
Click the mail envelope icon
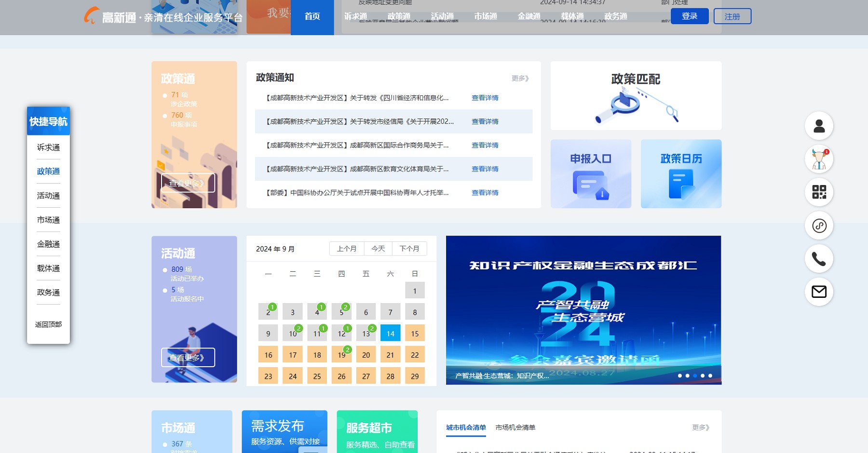click(x=819, y=292)
